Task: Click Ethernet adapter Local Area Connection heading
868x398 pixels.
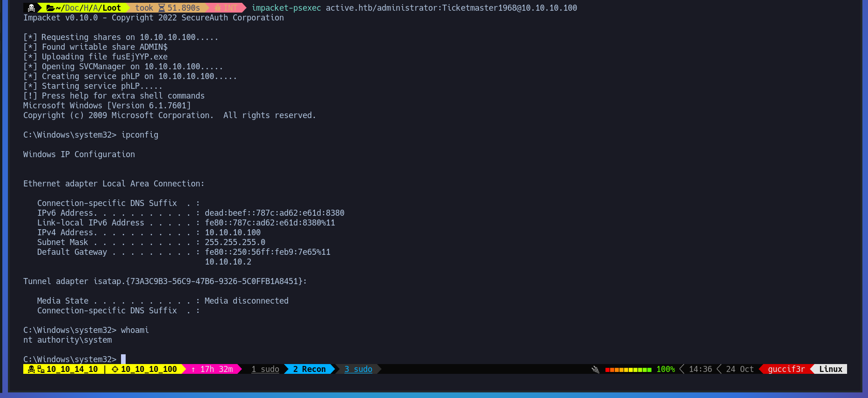Action: coord(114,184)
